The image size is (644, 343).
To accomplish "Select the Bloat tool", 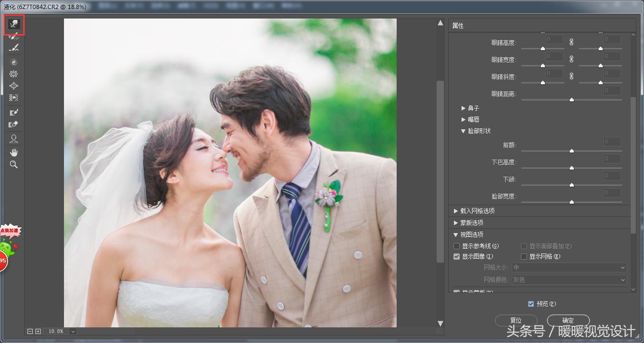I will coord(14,86).
